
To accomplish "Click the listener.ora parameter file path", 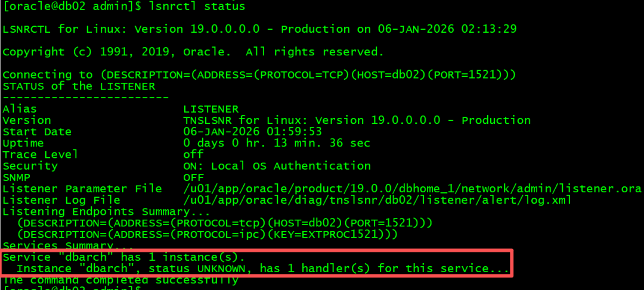I will tap(413, 189).
